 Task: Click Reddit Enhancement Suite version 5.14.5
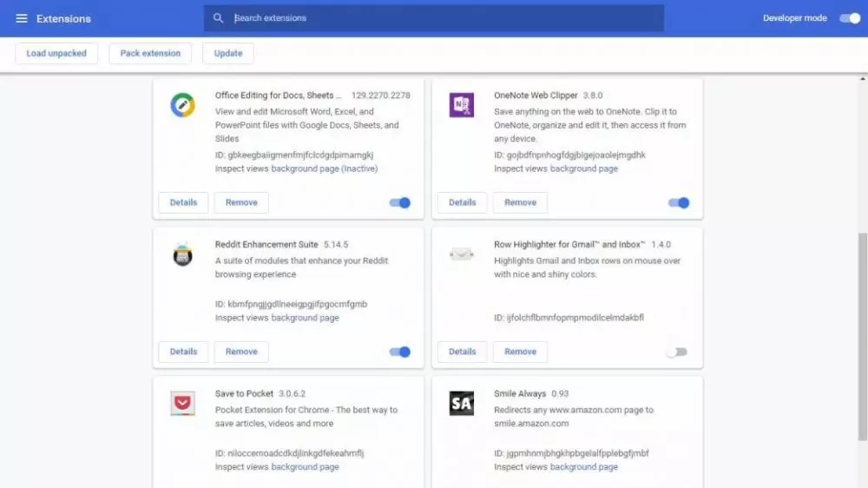(x=336, y=244)
